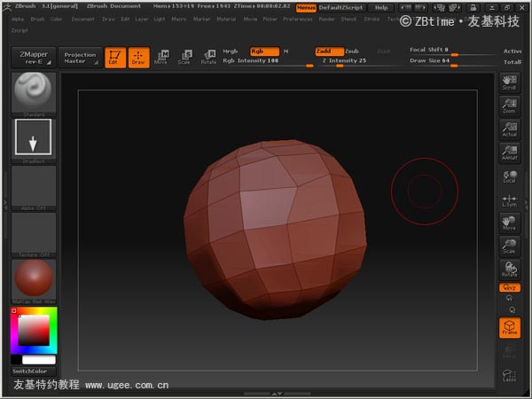Click the SwitchColor button
The height and width of the screenshot is (399, 532).
34,372
